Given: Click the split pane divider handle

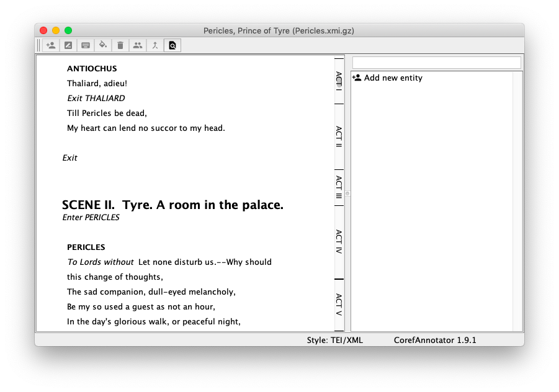Looking at the screenshot, I should point(347,194).
